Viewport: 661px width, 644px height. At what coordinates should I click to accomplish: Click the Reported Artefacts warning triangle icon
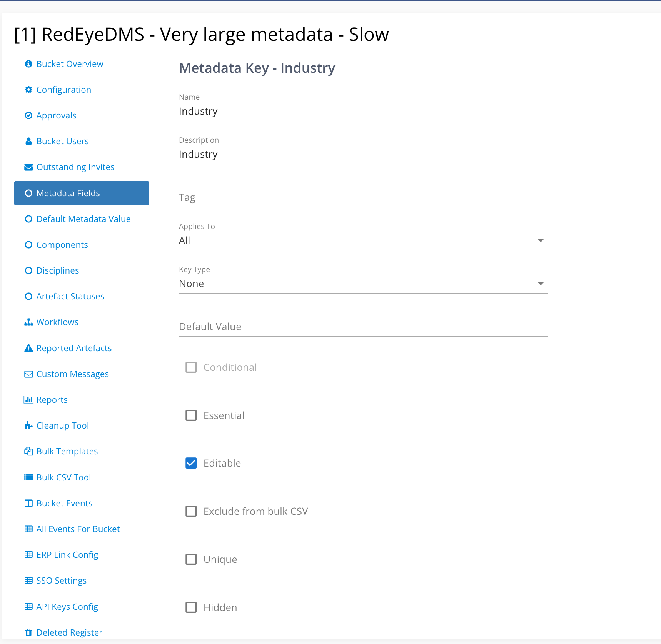[x=28, y=348]
